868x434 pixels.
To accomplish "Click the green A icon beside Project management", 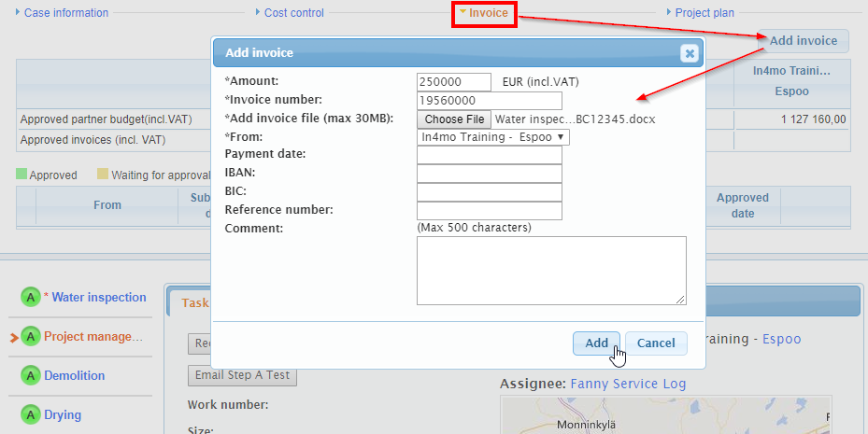I will click(31, 337).
